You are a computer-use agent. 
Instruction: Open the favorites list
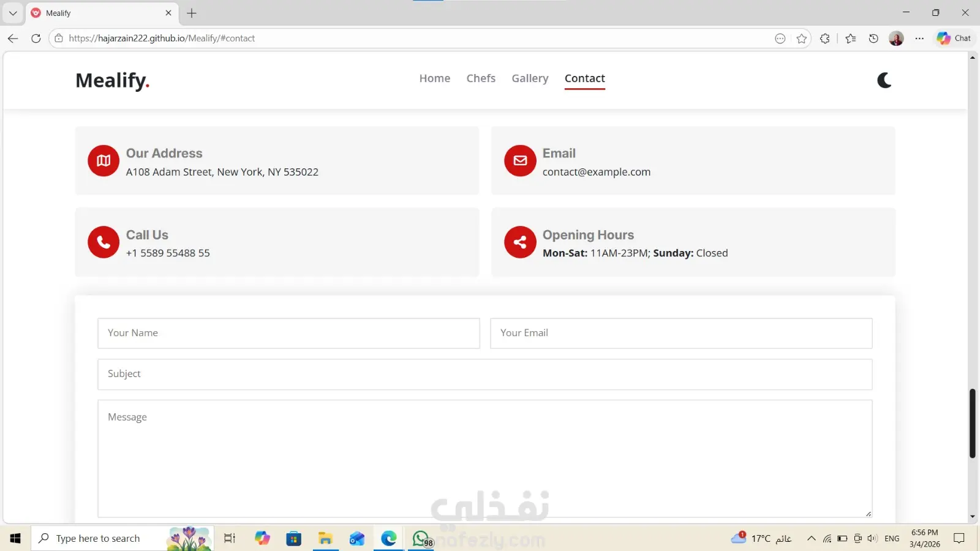tap(851, 39)
